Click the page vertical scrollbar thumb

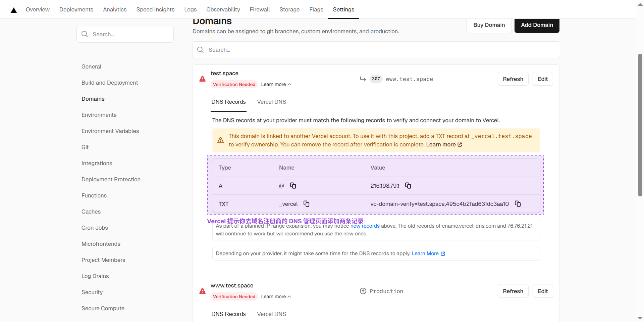point(640,125)
